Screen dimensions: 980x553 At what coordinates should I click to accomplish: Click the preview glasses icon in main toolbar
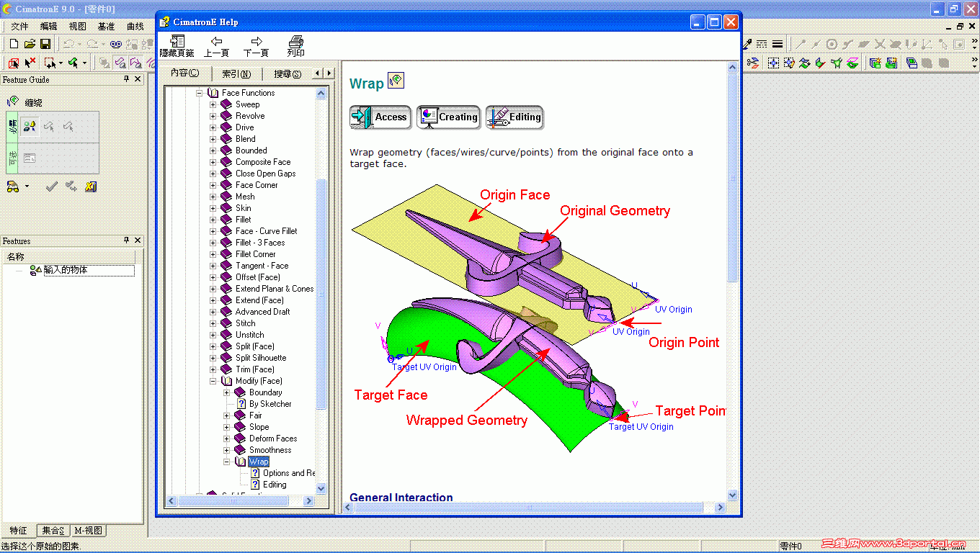tap(116, 45)
